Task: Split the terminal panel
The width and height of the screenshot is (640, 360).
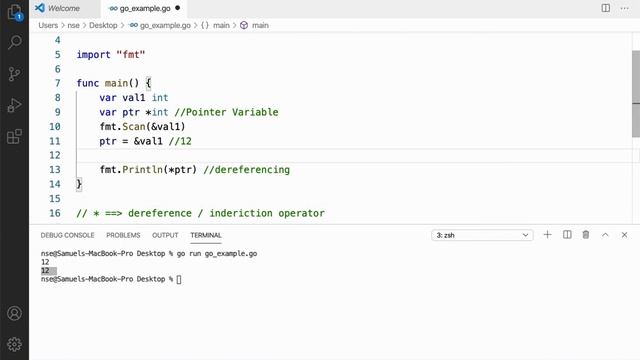Action: pyautogui.click(x=567, y=235)
